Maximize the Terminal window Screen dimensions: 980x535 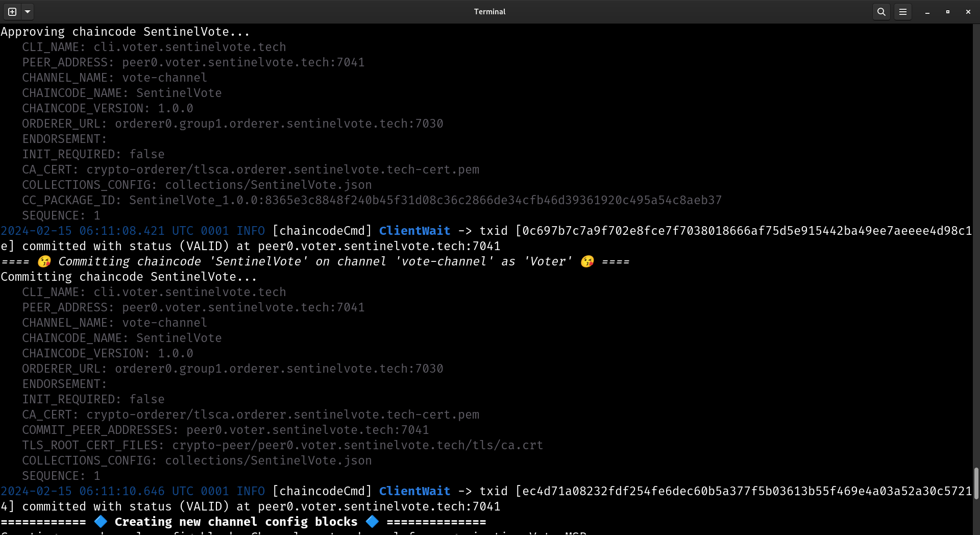(948, 11)
